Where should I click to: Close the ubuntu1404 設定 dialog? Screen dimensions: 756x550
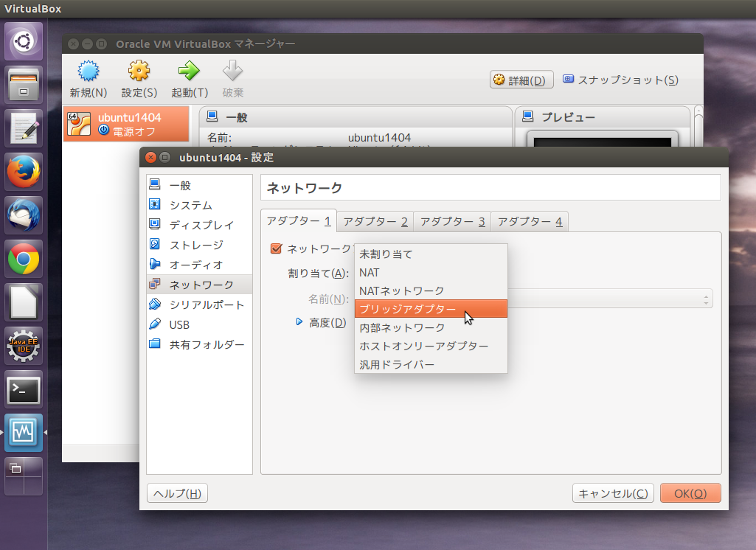click(150, 158)
